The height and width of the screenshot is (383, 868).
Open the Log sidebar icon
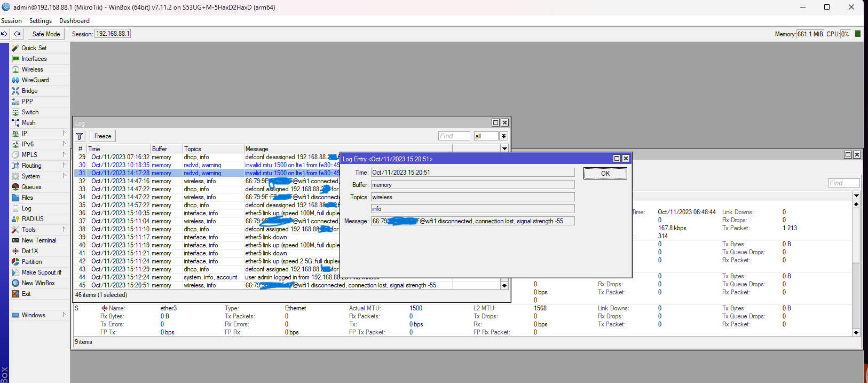pos(15,208)
